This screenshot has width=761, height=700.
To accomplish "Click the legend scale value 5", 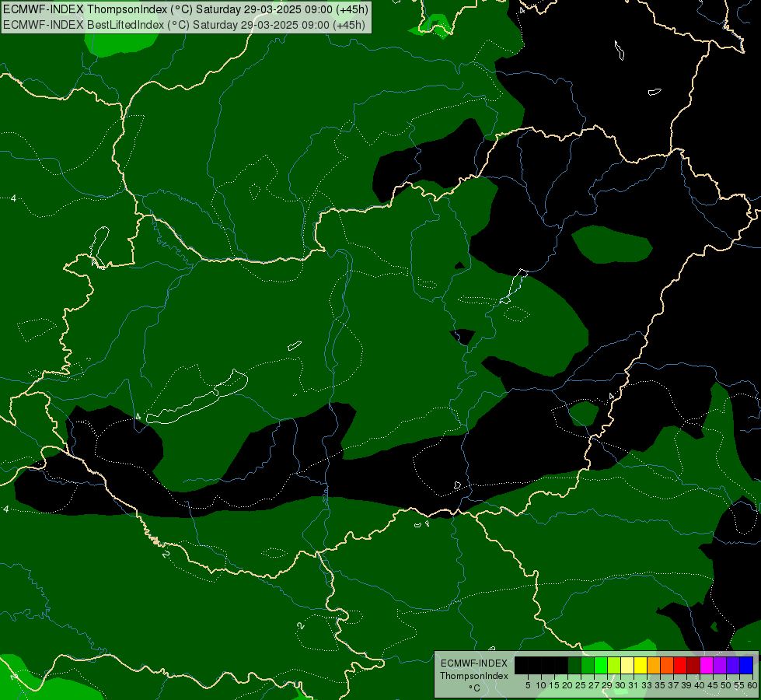I will [x=528, y=685].
